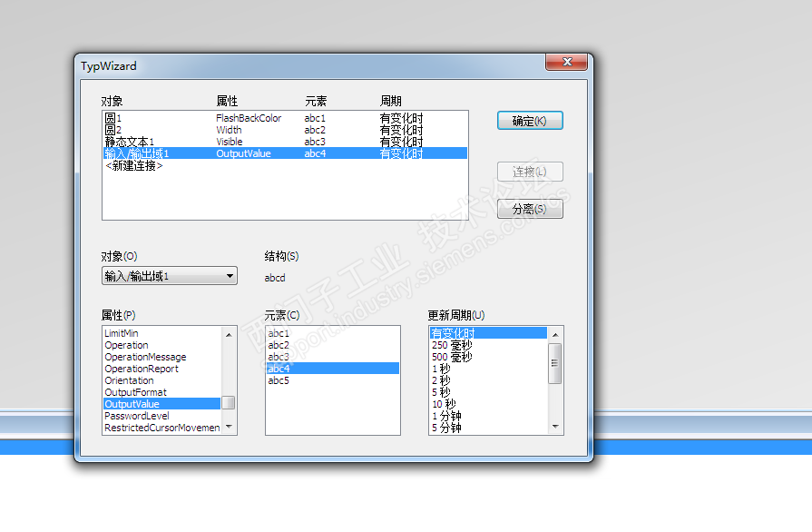Screen dimensions: 812x532
Task: Choose Operation in the property list
Action: click(162, 345)
